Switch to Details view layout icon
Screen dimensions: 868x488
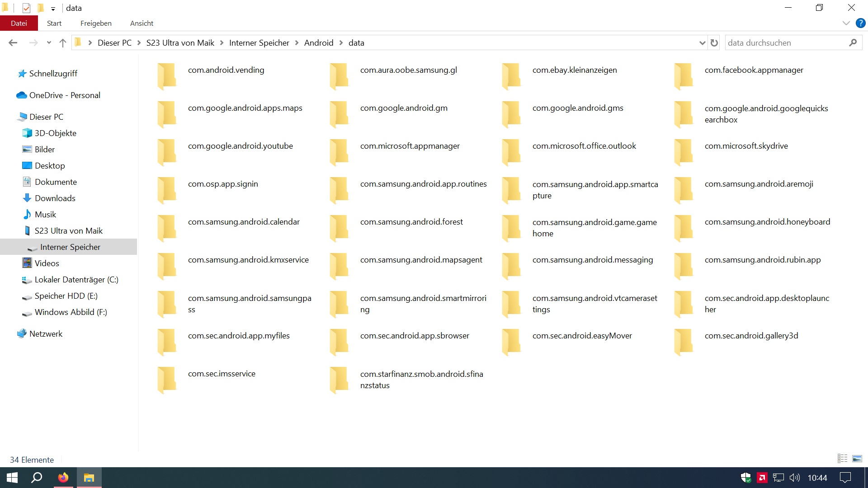[842, 459]
